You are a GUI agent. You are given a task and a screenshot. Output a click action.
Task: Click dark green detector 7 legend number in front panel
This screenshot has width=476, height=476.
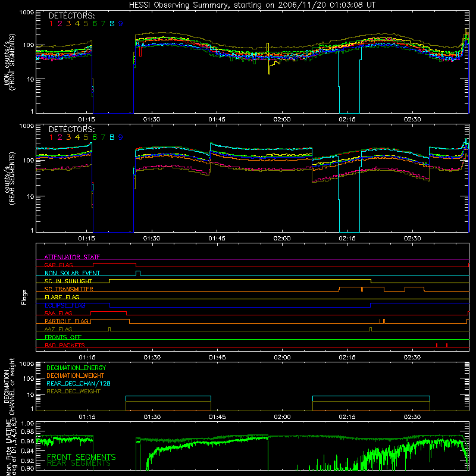pos(103,24)
